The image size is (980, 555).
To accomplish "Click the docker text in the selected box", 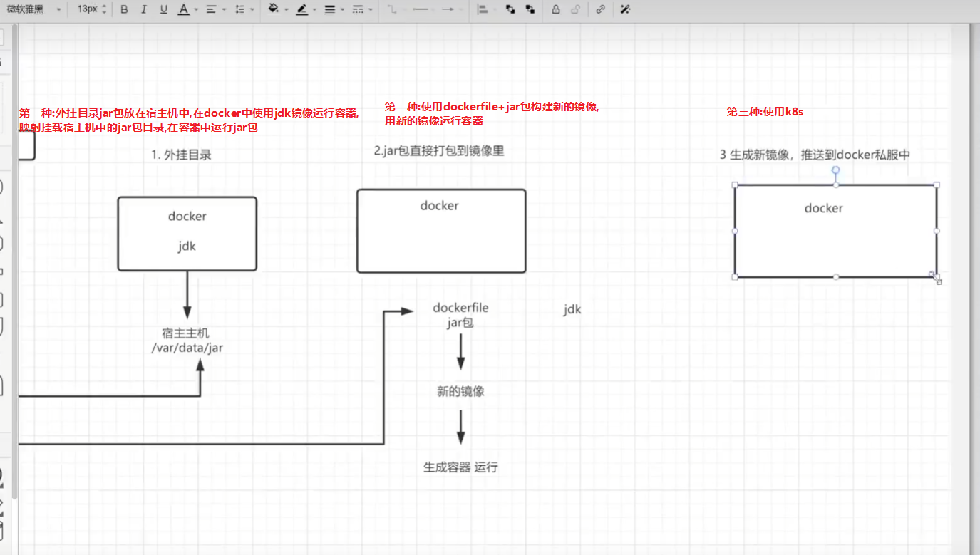I will [823, 208].
